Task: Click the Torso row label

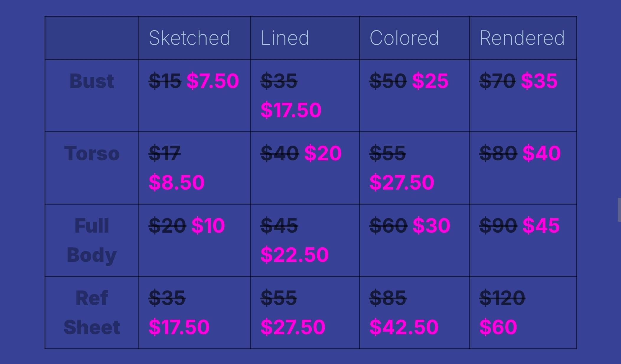Action: point(92,153)
